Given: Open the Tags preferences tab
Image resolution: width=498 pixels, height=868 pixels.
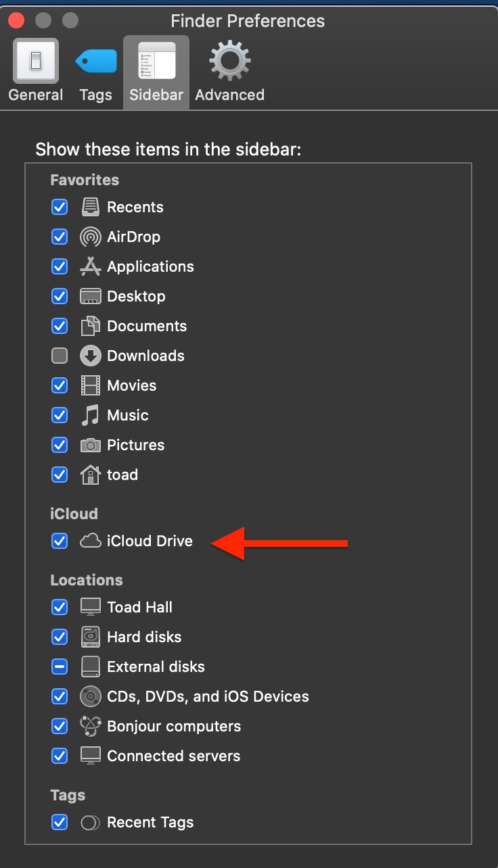Looking at the screenshot, I should point(95,71).
